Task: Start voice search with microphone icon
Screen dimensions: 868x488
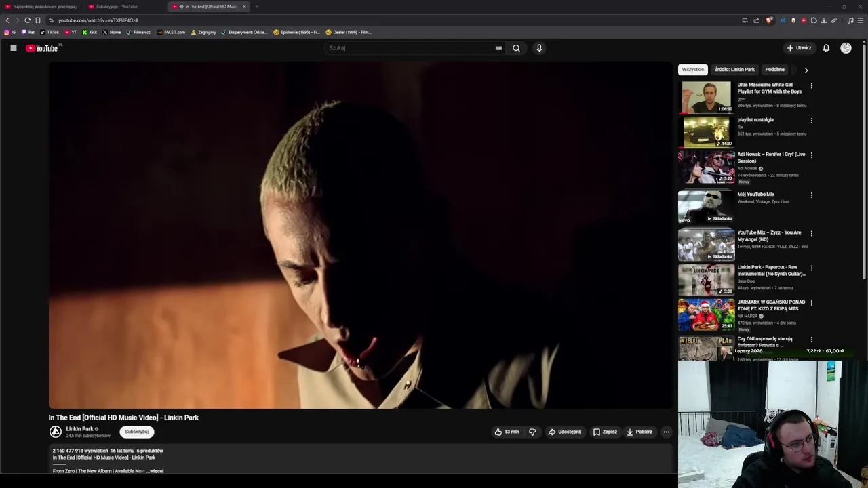Action: tap(539, 48)
